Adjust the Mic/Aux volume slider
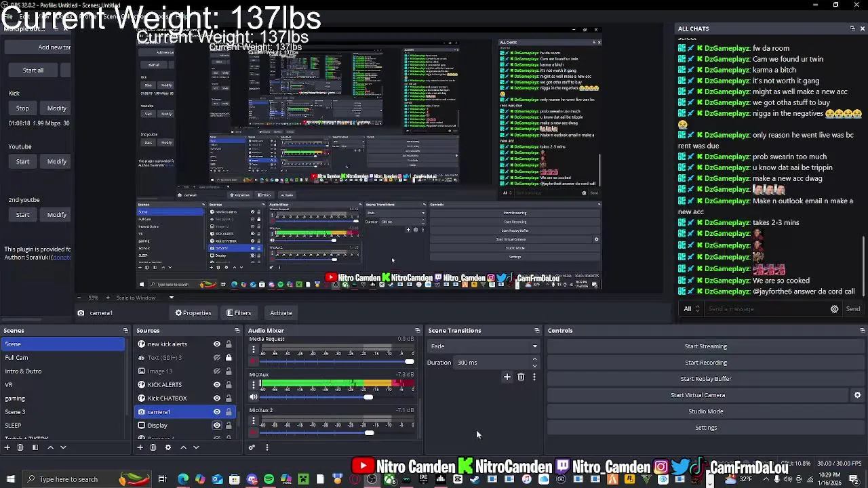 [x=368, y=397]
